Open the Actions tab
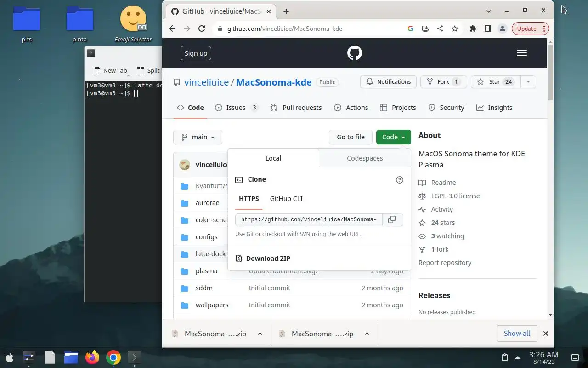This screenshot has width=588, height=368. point(351,108)
